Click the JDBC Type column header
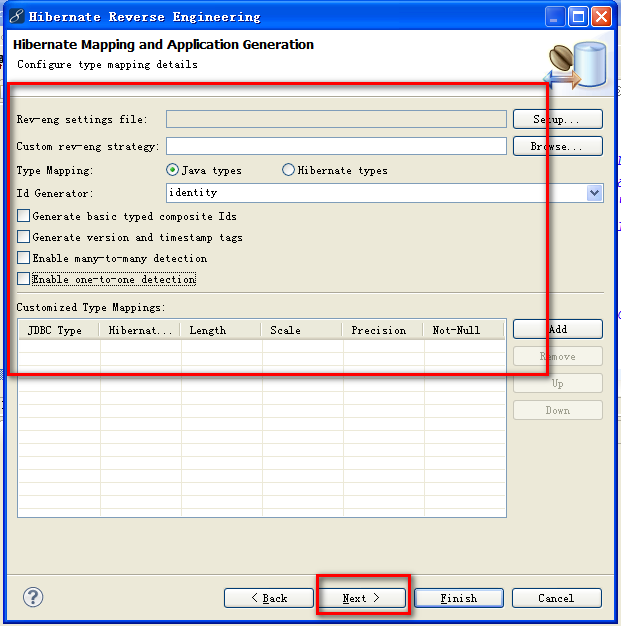The width and height of the screenshot is (621, 626). [59, 330]
